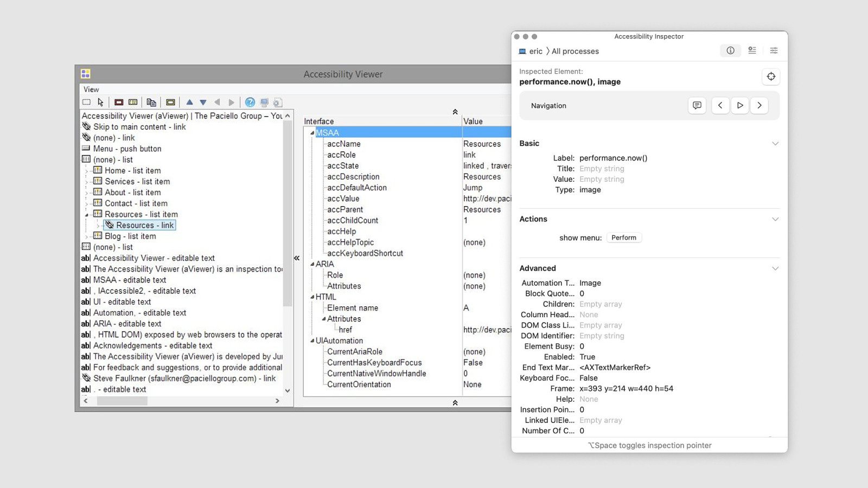Select About - list item in tree
The width and height of the screenshot is (868, 488).
pyautogui.click(x=133, y=192)
